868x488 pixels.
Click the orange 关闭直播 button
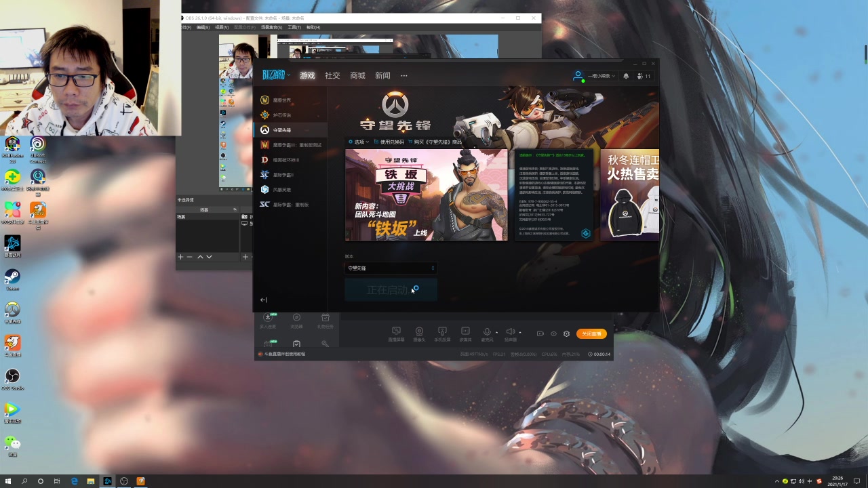click(591, 333)
